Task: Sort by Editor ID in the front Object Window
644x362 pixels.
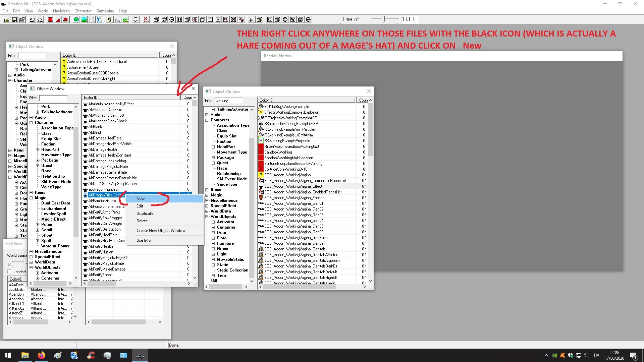Action: (130, 98)
